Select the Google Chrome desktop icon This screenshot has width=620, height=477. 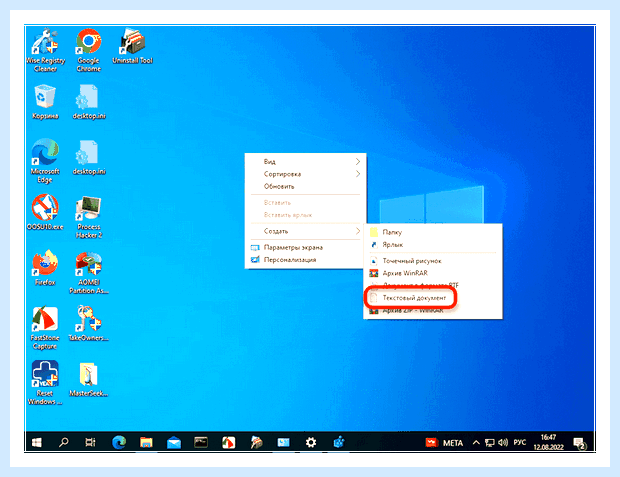pos(89,50)
